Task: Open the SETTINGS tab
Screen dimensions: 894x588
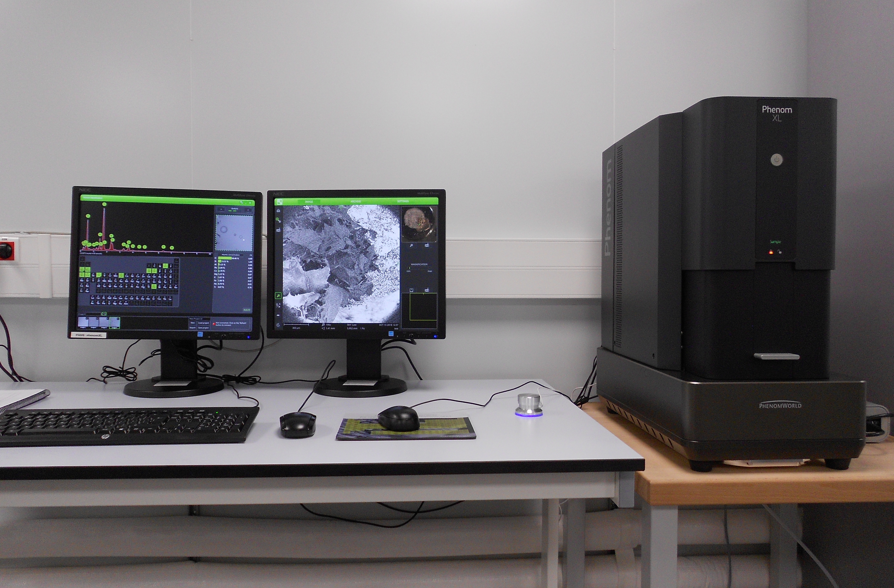Action: 403,201
